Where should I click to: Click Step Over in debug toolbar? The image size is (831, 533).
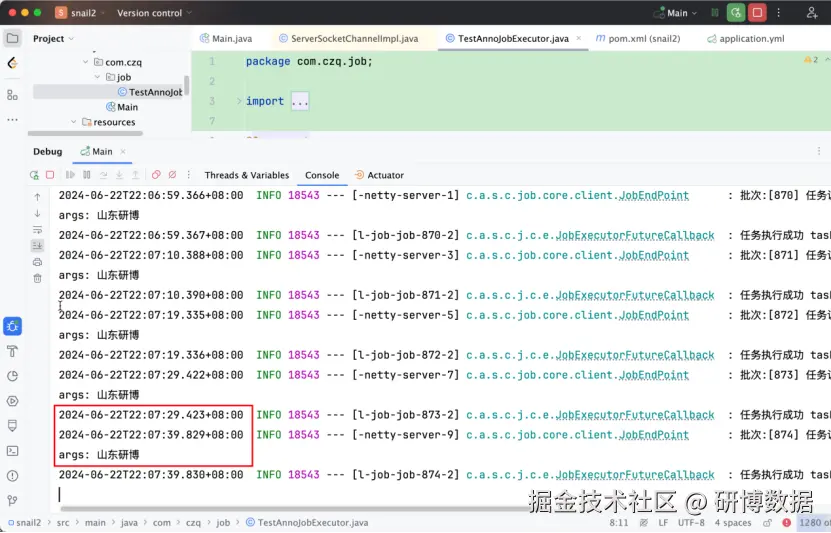(103, 175)
